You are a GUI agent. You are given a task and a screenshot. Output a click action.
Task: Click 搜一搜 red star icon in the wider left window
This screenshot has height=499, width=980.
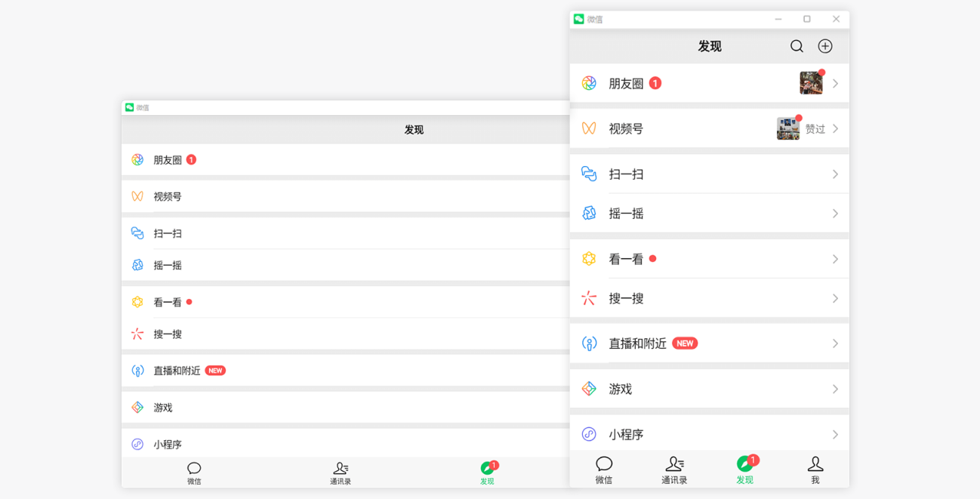click(x=137, y=334)
